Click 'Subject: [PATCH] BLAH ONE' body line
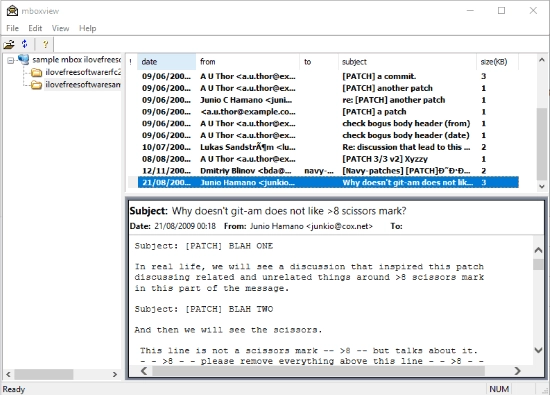Viewport: 550px width, 395px height. (204, 246)
